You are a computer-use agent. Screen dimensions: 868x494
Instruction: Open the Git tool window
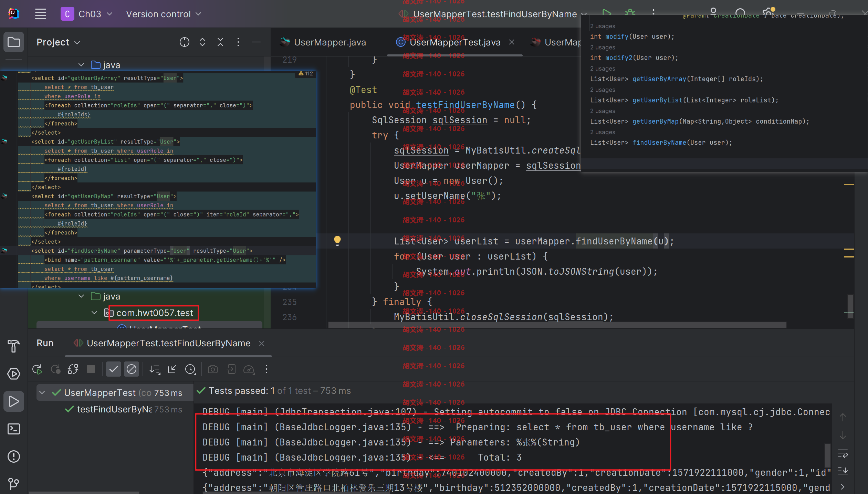tap(14, 484)
